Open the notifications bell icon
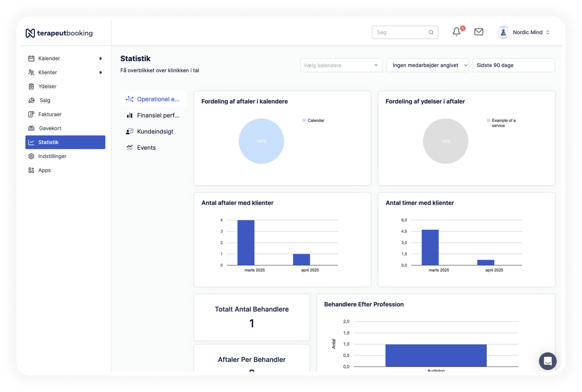The image size is (582, 392). click(456, 32)
